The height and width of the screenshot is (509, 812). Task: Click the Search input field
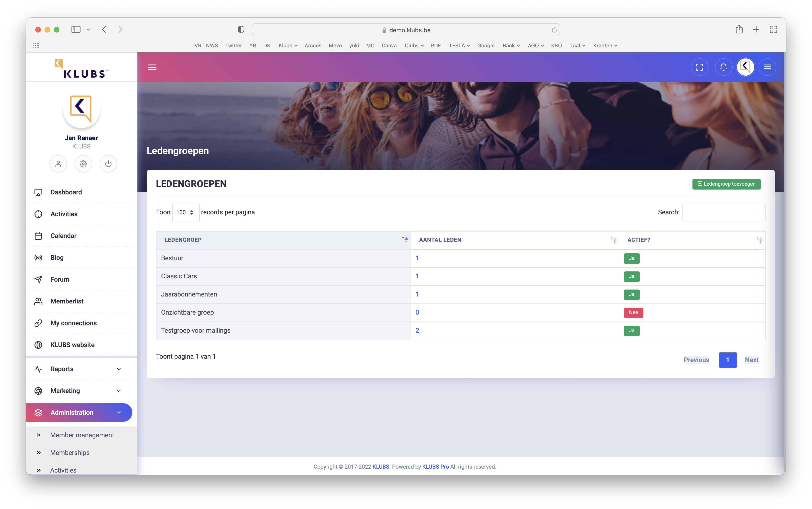click(x=723, y=213)
